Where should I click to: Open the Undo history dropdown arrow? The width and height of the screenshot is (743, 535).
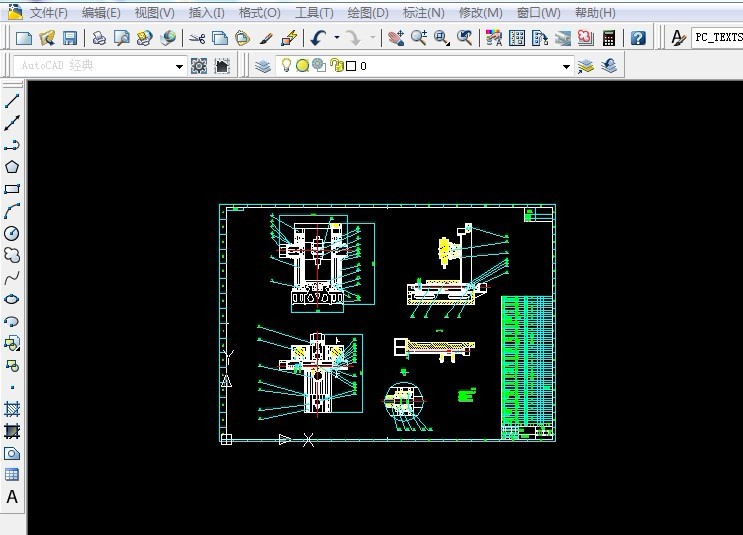tap(336, 38)
